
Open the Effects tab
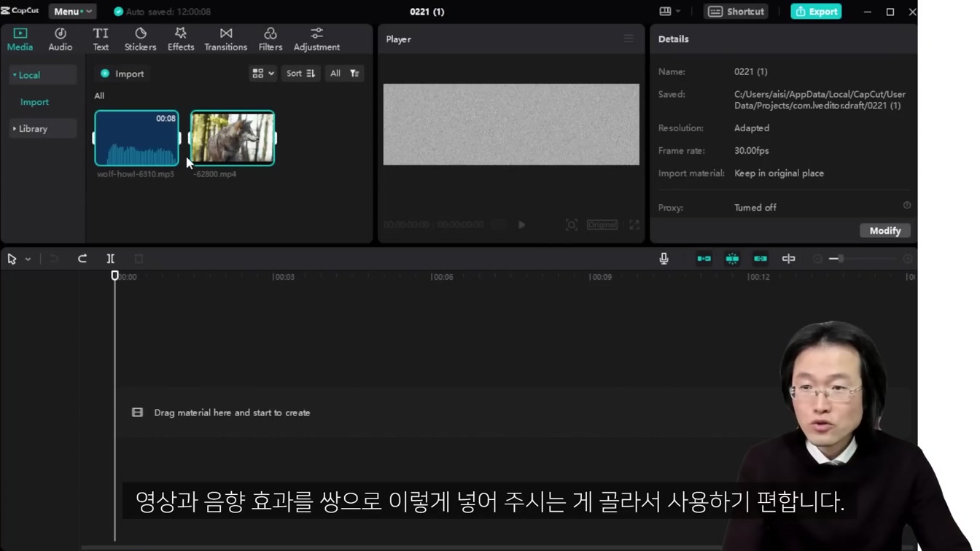coord(181,39)
